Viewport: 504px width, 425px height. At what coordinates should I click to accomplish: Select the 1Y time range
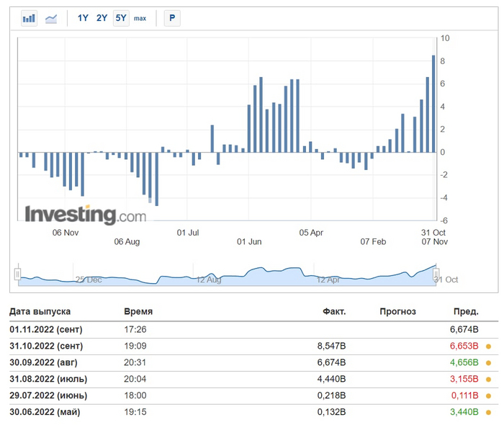coord(84,18)
